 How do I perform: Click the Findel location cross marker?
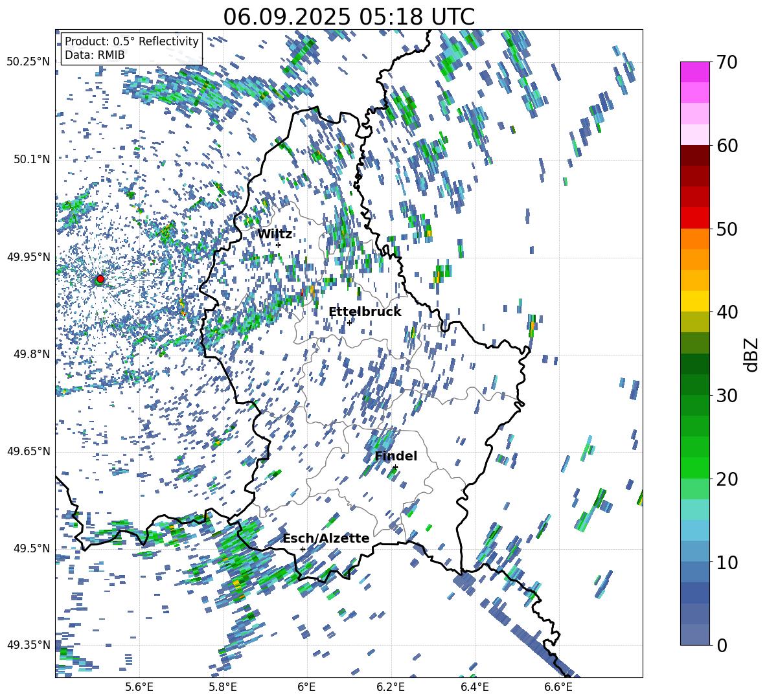coord(395,468)
